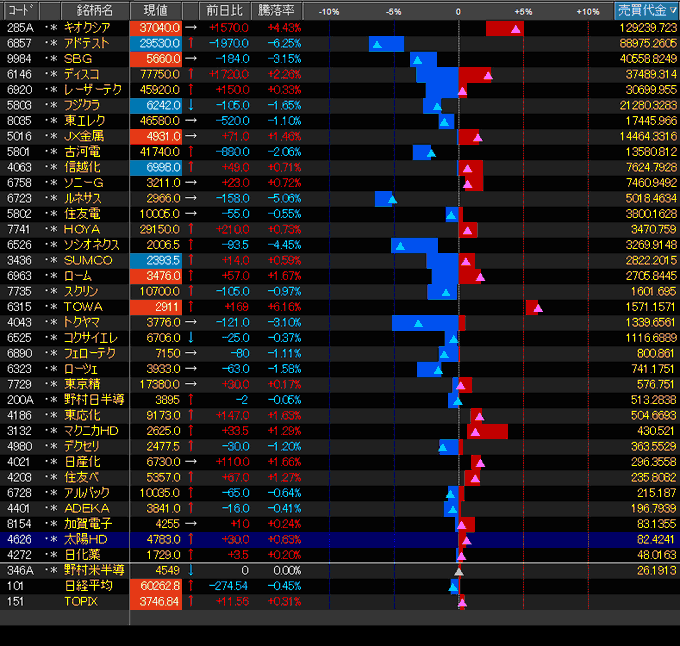Click the ルネサス blue triangle marker

392,200
